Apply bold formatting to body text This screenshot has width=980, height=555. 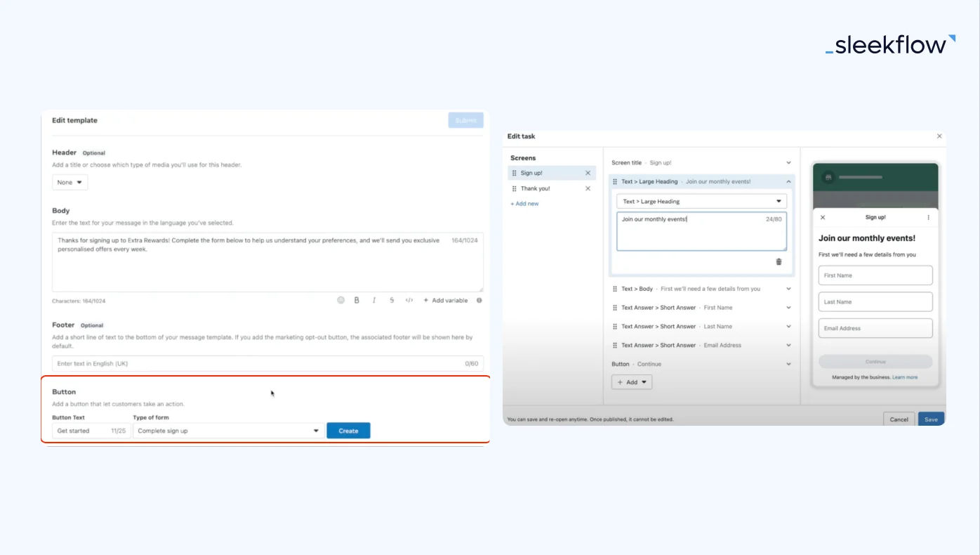tap(357, 300)
